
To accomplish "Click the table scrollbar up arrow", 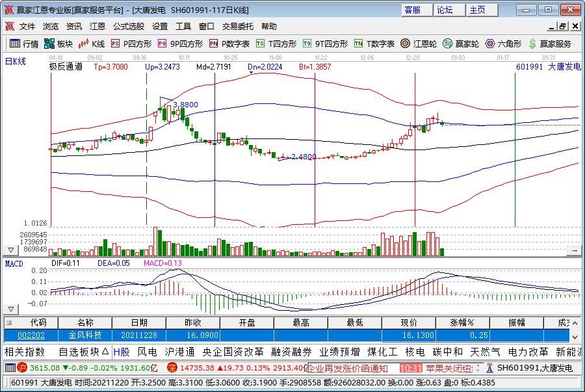I will point(575,322).
